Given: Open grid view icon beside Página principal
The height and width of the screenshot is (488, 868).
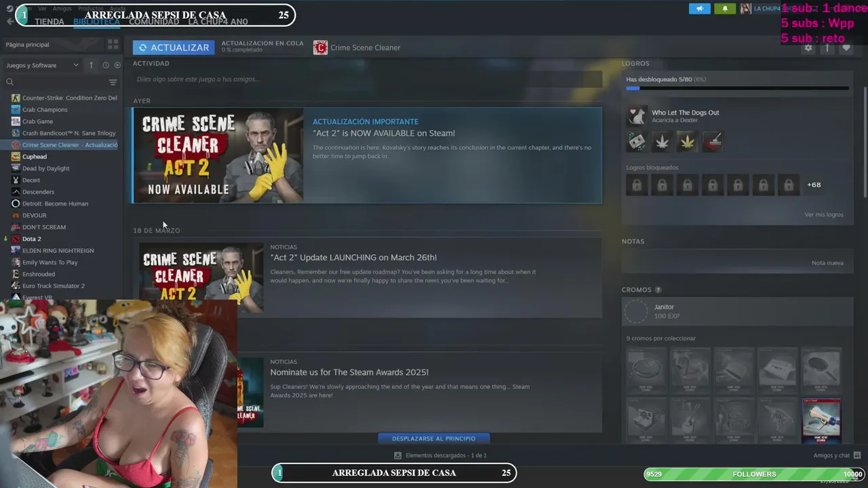Looking at the screenshot, I should tap(113, 44).
